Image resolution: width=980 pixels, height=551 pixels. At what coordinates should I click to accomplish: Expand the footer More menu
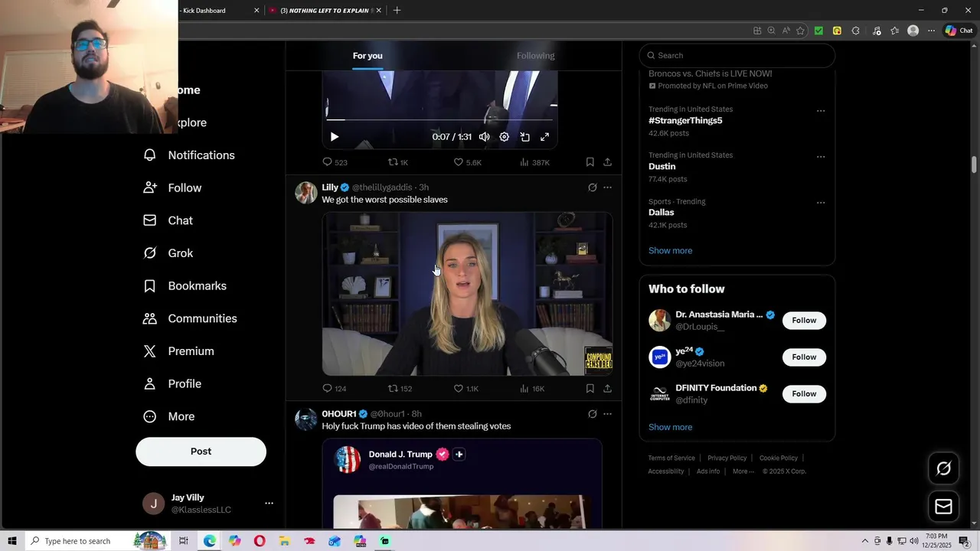[743, 471]
